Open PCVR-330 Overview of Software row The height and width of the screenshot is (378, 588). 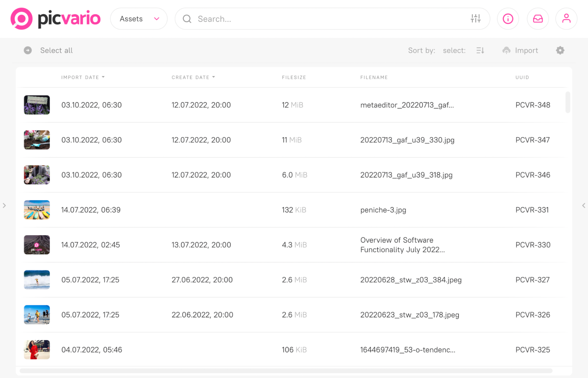(x=402, y=245)
